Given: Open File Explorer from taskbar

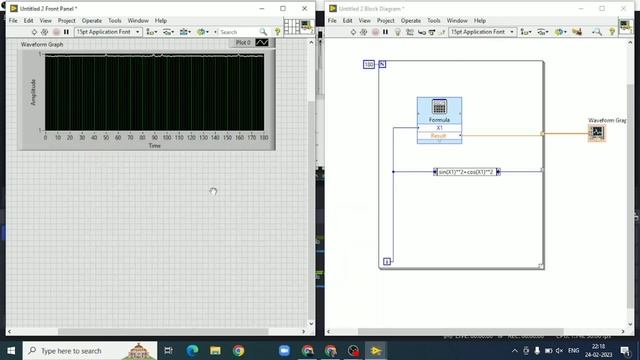Looking at the screenshot, I should 215,351.
